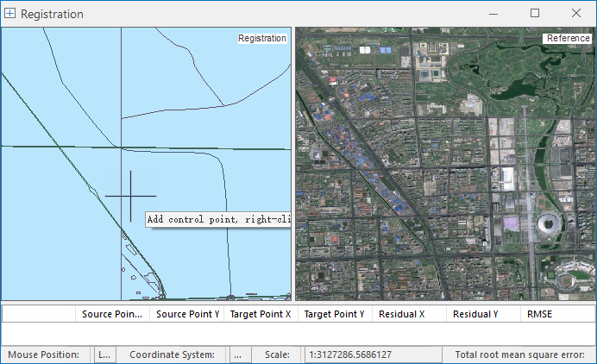Sort by Source Point X column header
Screen dimensions: 597x364
point(112,314)
